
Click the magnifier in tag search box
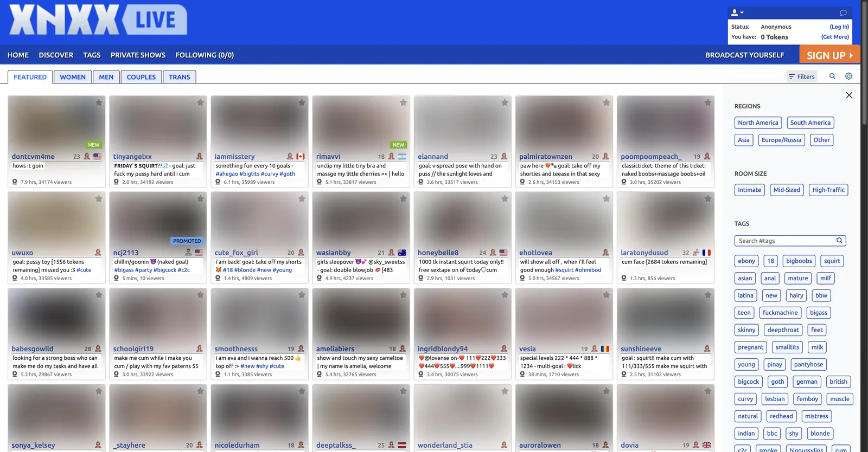tap(839, 241)
